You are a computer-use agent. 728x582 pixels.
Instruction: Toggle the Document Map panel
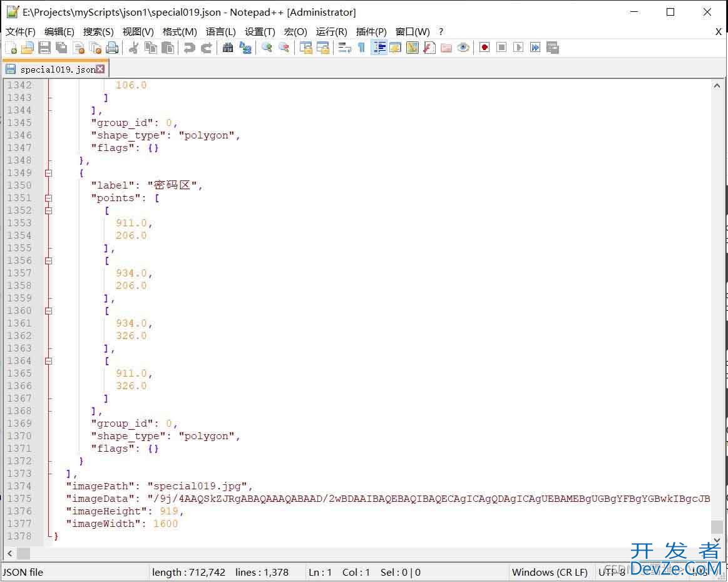(x=413, y=48)
